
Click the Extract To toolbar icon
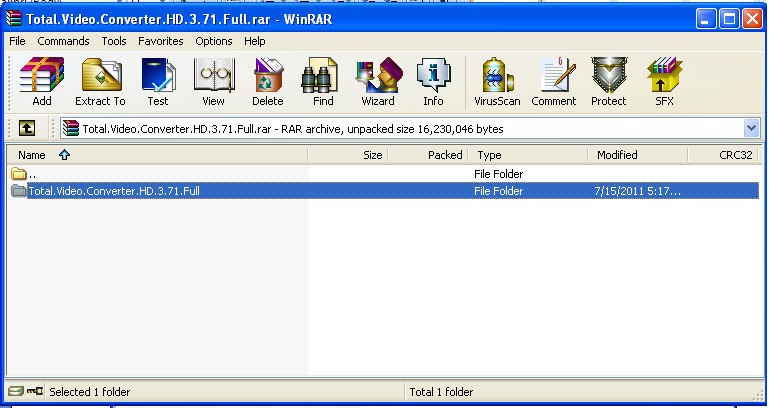pyautogui.click(x=101, y=81)
